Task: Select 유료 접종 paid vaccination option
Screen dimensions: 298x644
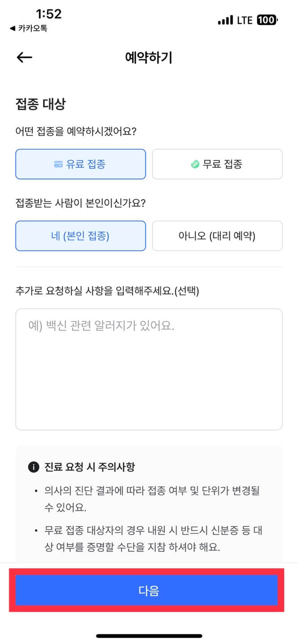Action: [x=81, y=164]
